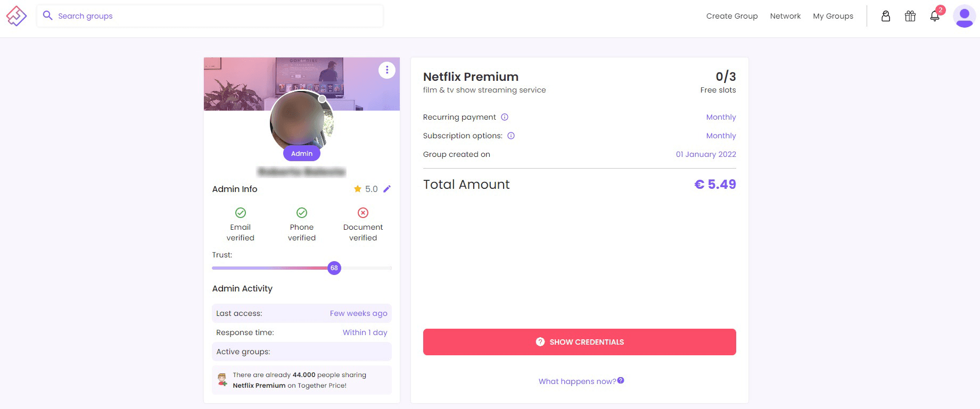The height and width of the screenshot is (409, 980).
Task: Open the notifications bell icon
Action: point(935,16)
